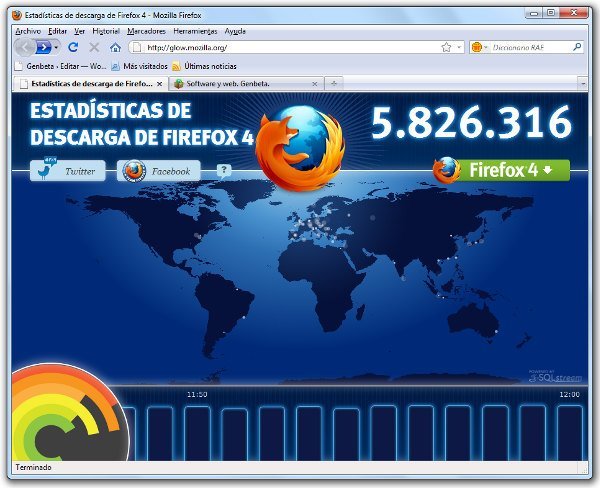Open the Más visitados bookmark folder

(x=139, y=66)
